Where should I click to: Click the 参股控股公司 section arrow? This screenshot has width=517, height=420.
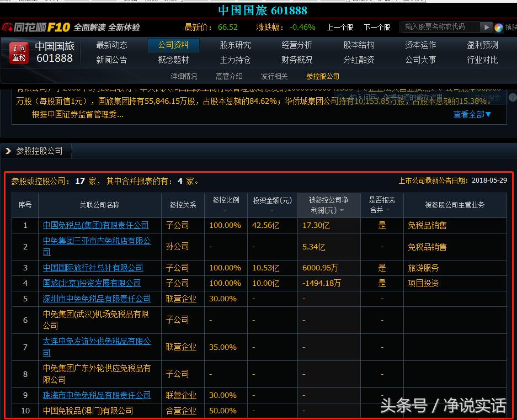8,151
